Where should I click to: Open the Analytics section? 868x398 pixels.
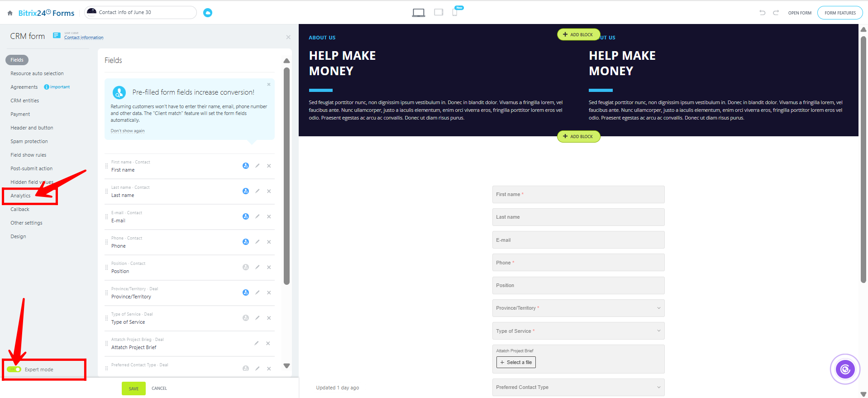20,196
